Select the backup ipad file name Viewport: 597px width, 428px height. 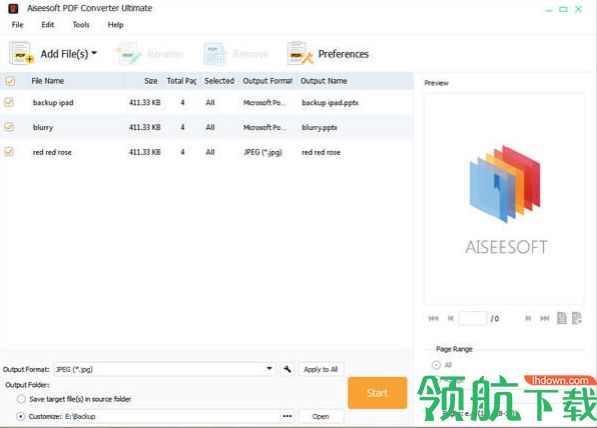click(53, 102)
